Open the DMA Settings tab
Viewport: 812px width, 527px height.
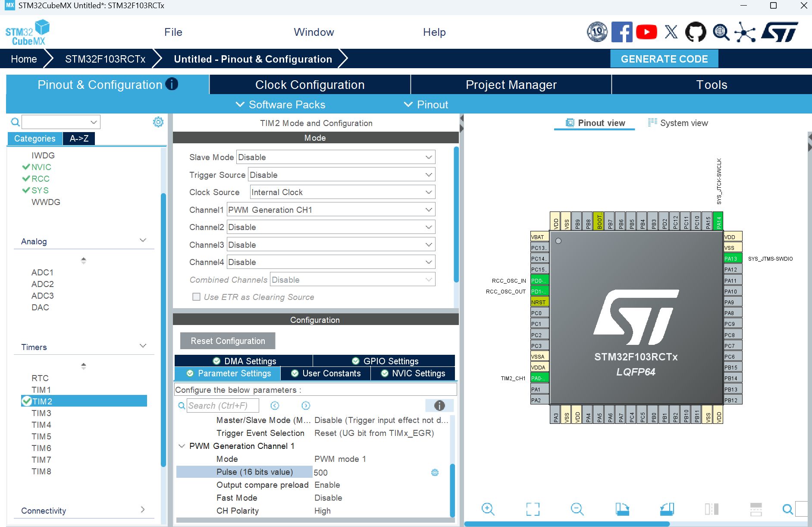pyautogui.click(x=244, y=361)
